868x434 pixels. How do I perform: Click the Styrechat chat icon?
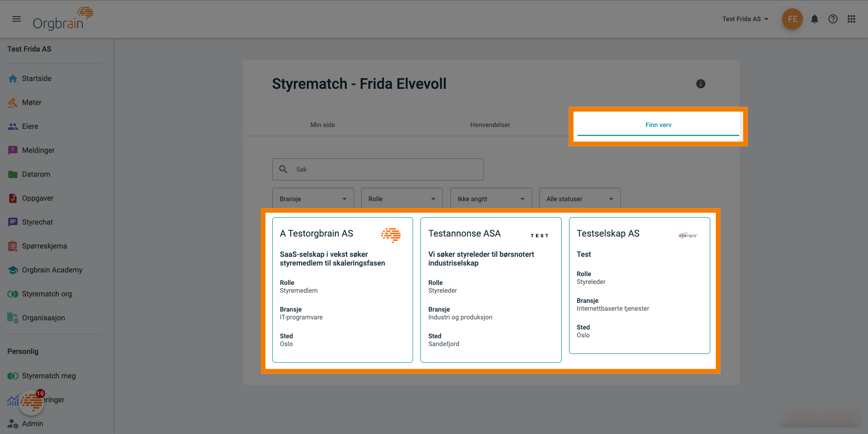click(x=13, y=222)
